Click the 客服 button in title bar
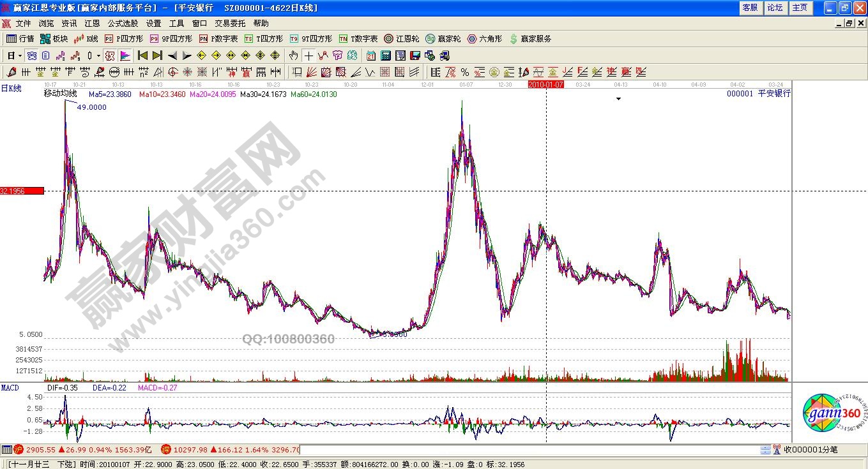868x469 pixels. [750, 8]
